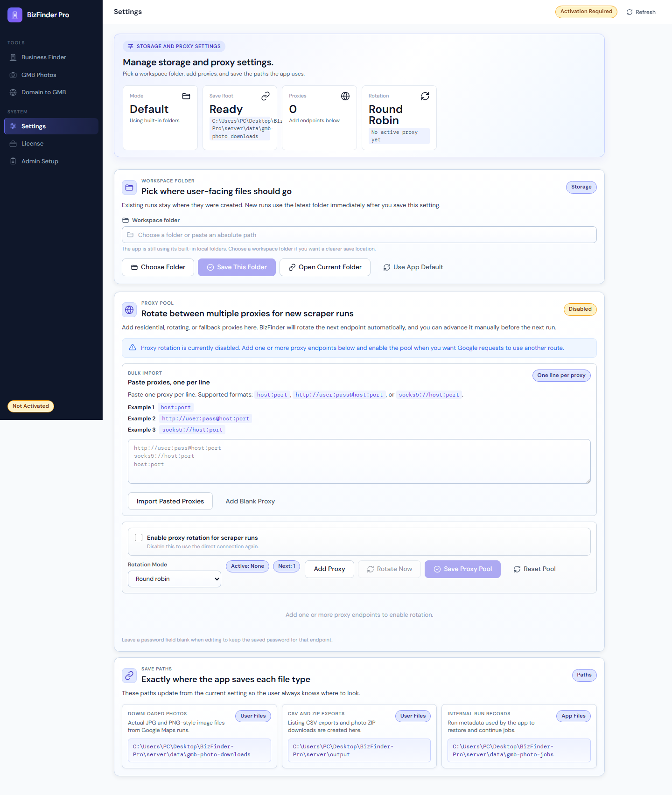Click the Refresh button in header
The width and height of the screenshot is (672, 795).
pyautogui.click(x=641, y=12)
